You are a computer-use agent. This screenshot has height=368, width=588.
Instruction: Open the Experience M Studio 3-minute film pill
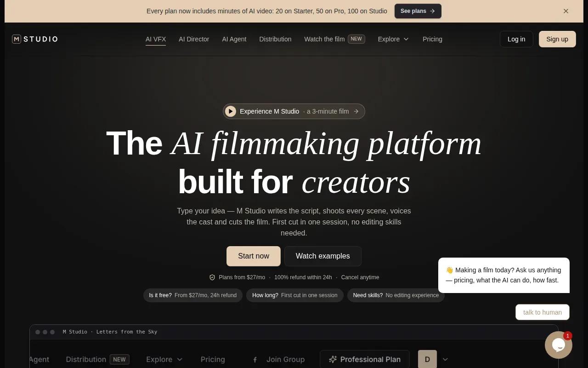(294, 111)
